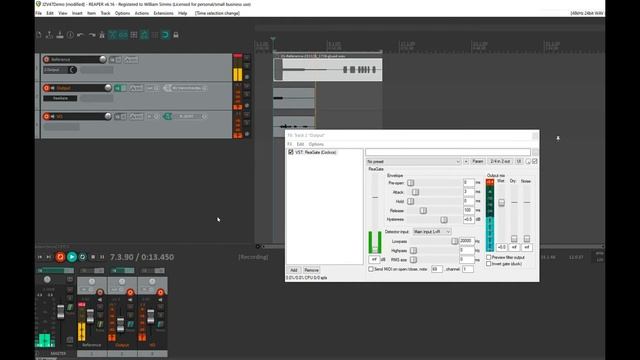Click mixer record arm on Reference channel
Image resolution: width=640 pixels, height=360 pixels.
point(100,293)
